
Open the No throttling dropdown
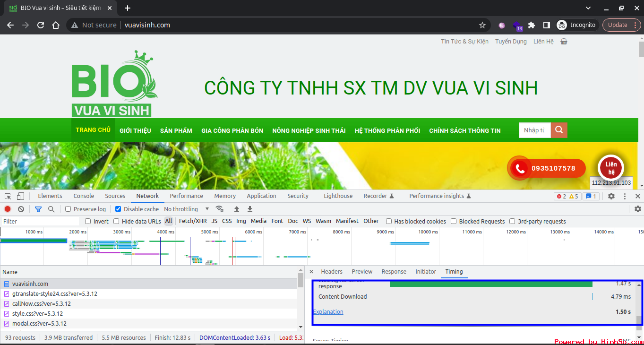pos(187,209)
